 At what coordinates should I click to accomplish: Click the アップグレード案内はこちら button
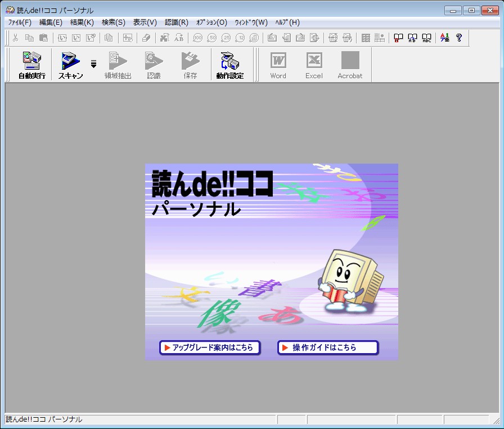point(210,347)
